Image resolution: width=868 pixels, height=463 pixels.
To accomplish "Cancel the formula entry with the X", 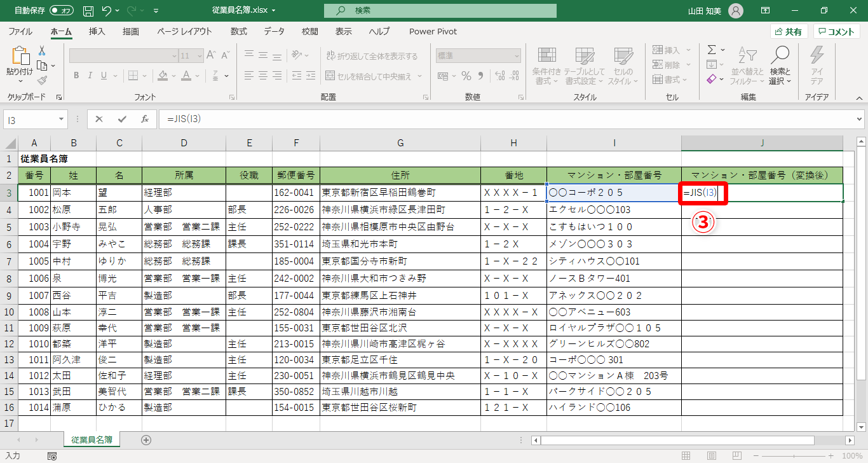I will click(99, 119).
